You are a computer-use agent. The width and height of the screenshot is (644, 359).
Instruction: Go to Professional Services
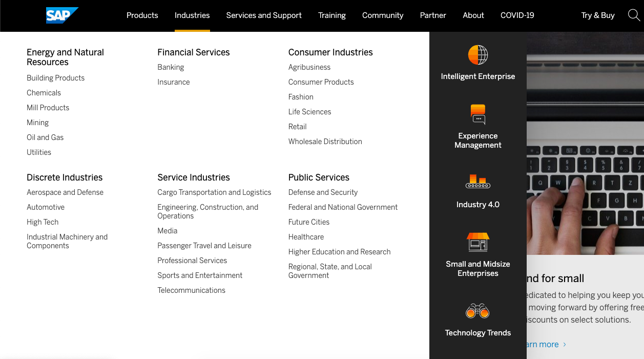point(192,261)
